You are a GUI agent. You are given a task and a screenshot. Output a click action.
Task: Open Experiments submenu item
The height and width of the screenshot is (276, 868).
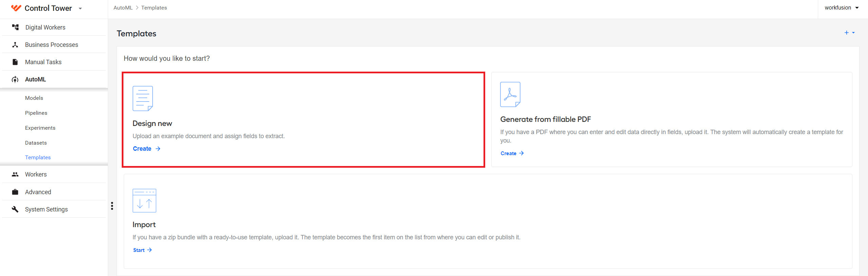(x=40, y=128)
